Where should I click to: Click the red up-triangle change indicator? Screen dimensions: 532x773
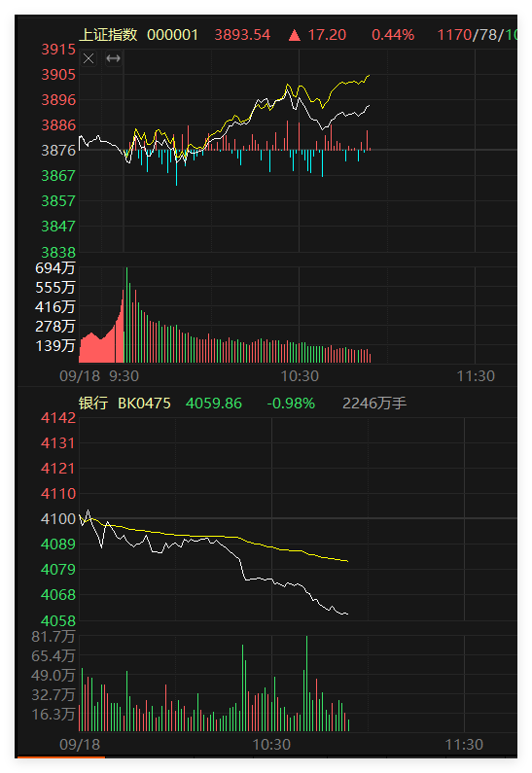[295, 35]
